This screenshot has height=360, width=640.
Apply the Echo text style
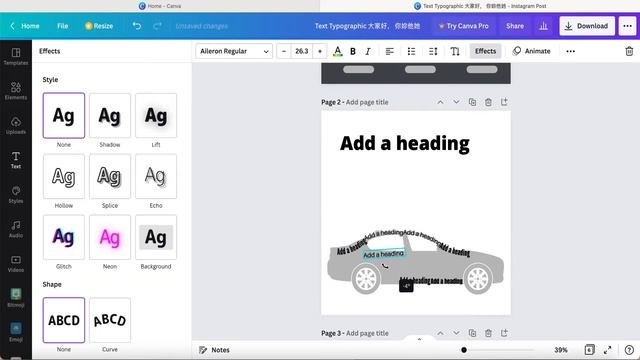[x=156, y=176]
